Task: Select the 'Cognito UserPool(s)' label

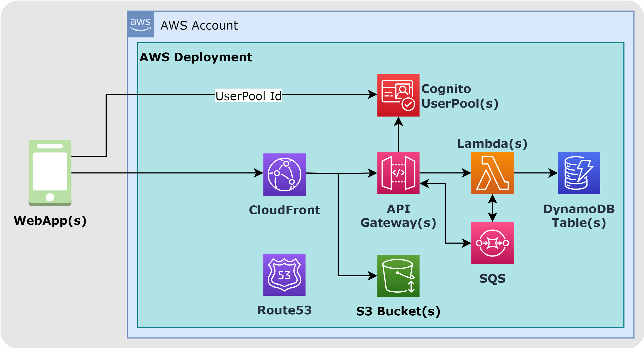Action: click(x=460, y=96)
